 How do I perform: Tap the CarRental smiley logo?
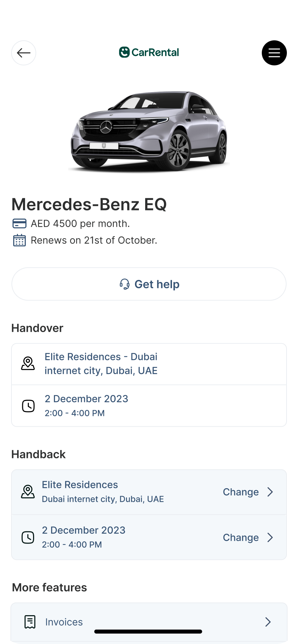pyautogui.click(x=124, y=52)
